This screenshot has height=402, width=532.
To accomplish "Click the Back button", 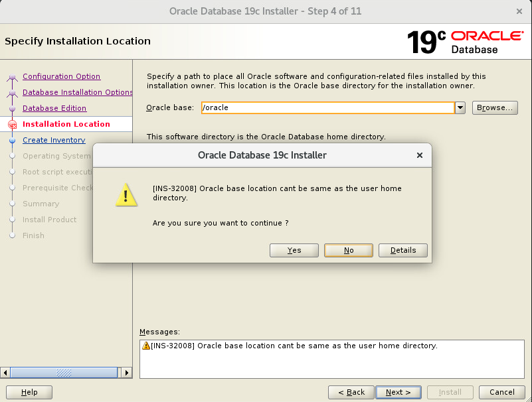I will pyautogui.click(x=351, y=392).
